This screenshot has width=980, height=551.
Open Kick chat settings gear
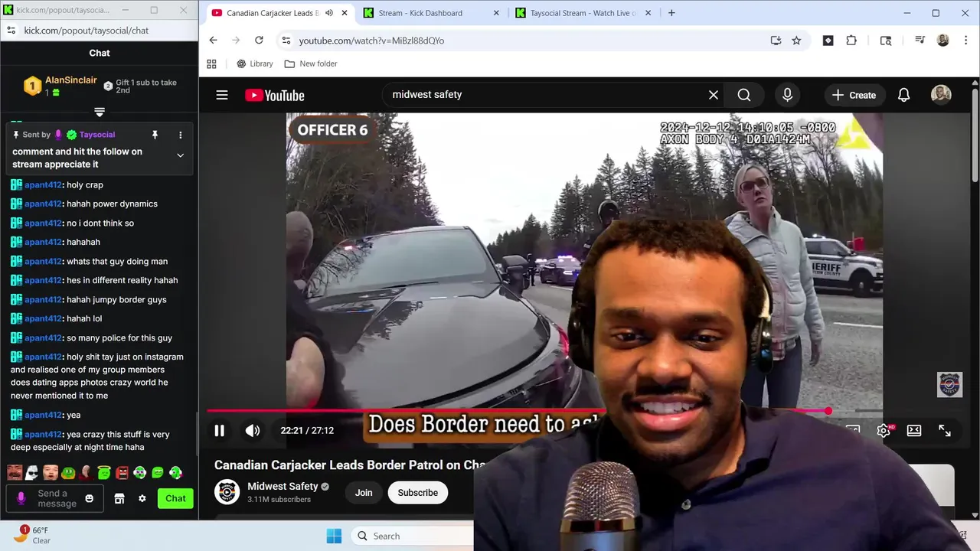click(142, 498)
